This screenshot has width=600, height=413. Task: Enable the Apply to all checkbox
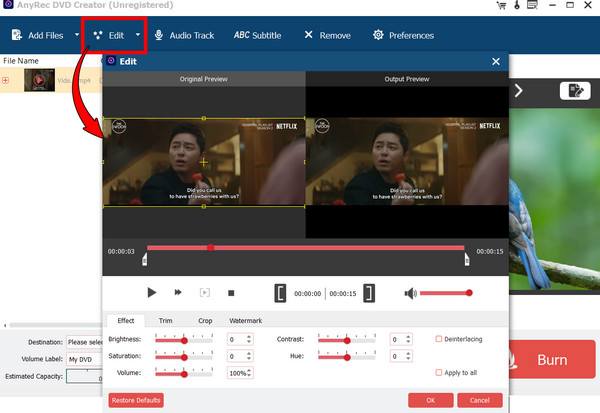coord(439,372)
